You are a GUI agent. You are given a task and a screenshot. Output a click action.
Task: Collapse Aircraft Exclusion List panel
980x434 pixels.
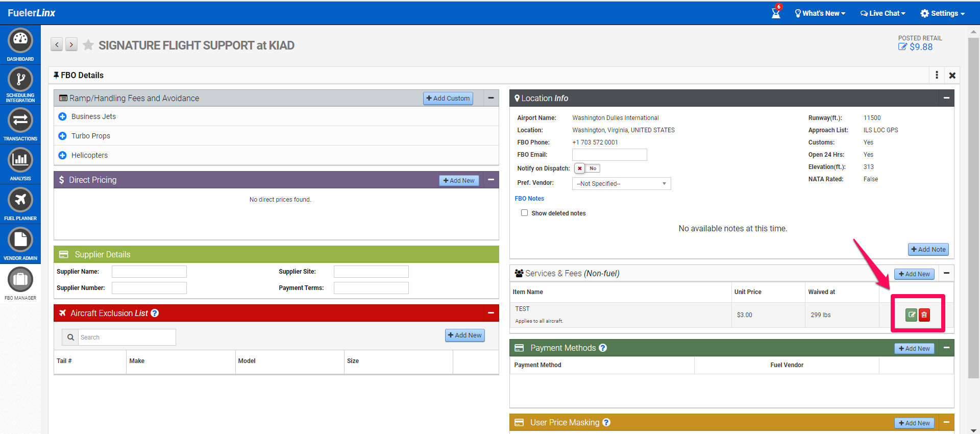(x=491, y=313)
